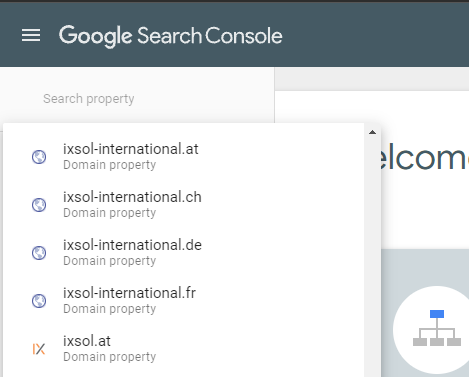Focus the Search property field

(x=137, y=99)
